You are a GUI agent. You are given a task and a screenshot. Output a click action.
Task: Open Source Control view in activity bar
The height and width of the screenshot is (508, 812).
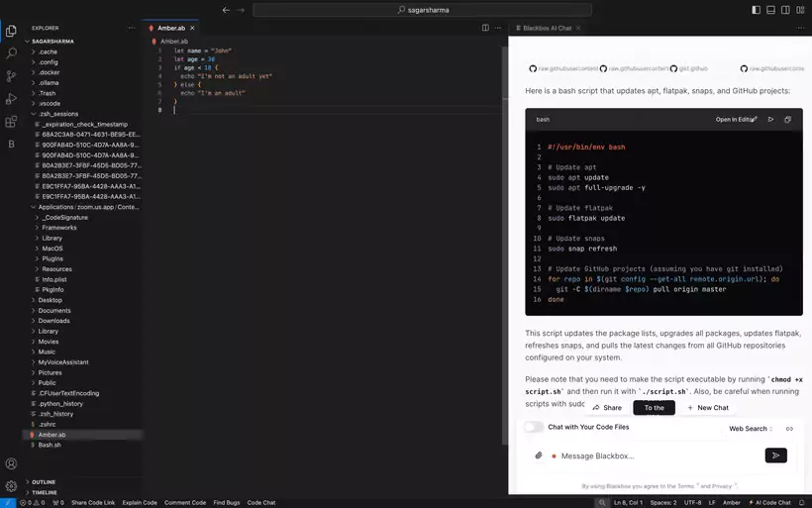point(11,76)
